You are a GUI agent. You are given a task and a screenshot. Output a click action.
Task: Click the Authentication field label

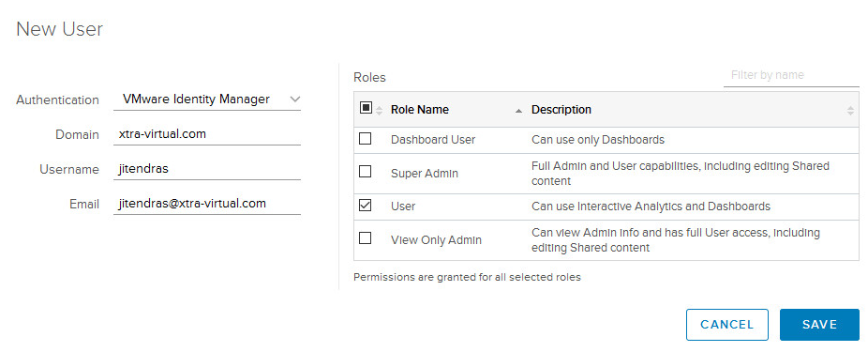click(x=57, y=99)
